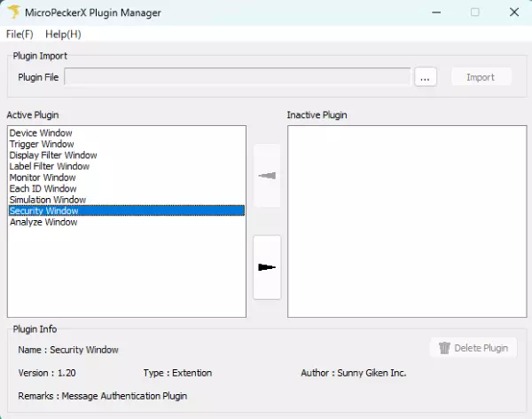Screen dimensions: 532x419
Task: Select Label Filter Window plugin entry
Action: pos(50,166)
